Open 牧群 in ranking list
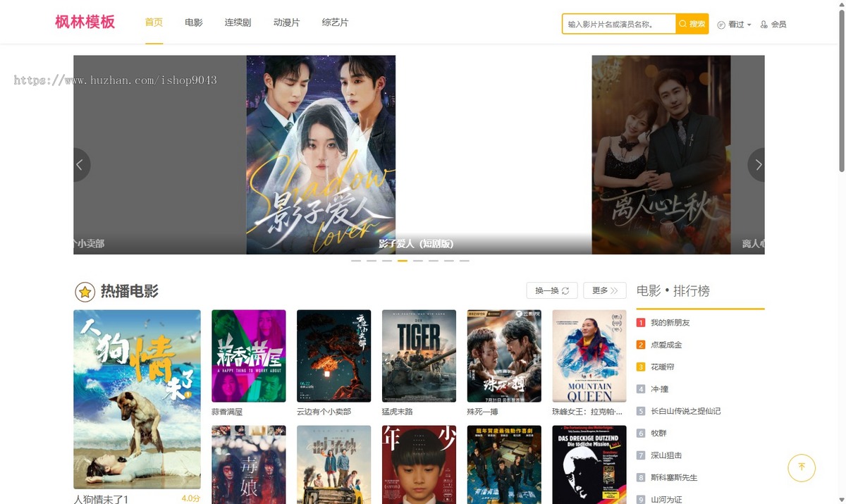The height and width of the screenshot is (504, 846). click(x=658, y=434)
